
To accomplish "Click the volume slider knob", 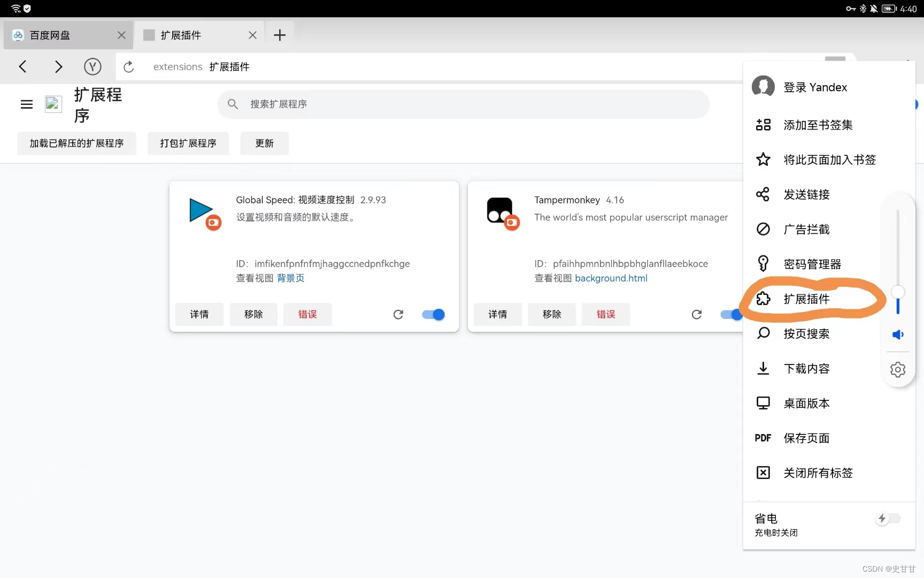I will tap(898, 292).
